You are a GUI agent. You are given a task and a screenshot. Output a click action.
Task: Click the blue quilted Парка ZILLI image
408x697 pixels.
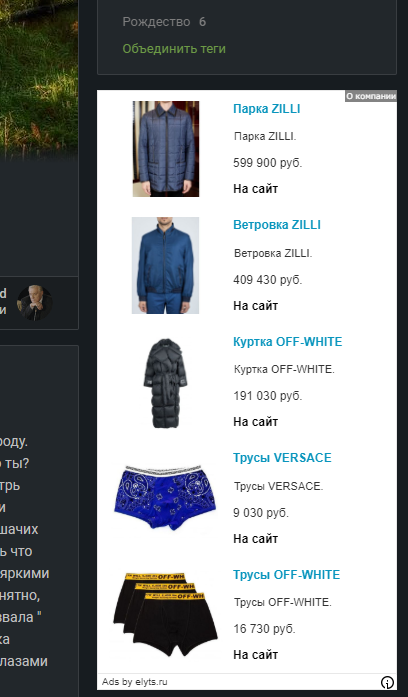[166, 148]
